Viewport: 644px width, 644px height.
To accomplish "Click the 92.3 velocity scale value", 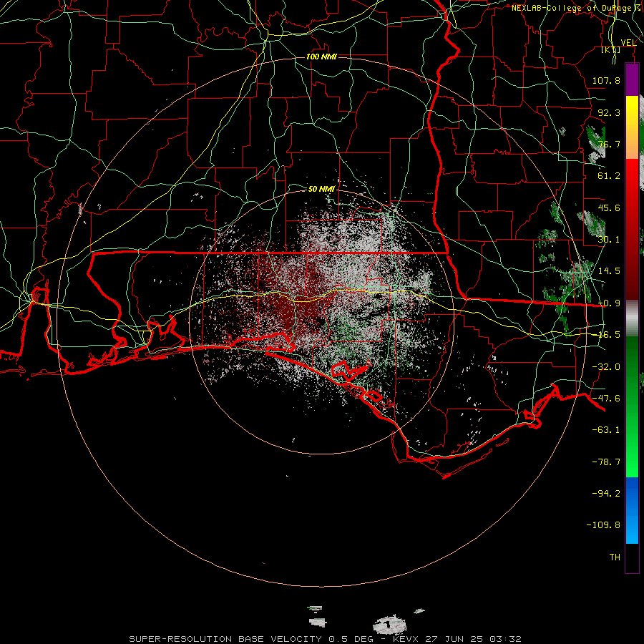I will coord(609,112).
